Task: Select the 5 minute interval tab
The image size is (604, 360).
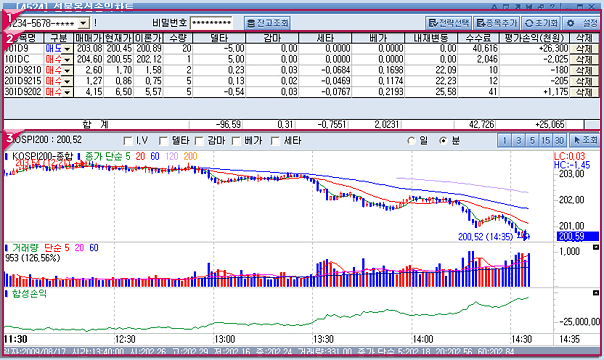Action: pyautogui.click(x=532, y=141)
